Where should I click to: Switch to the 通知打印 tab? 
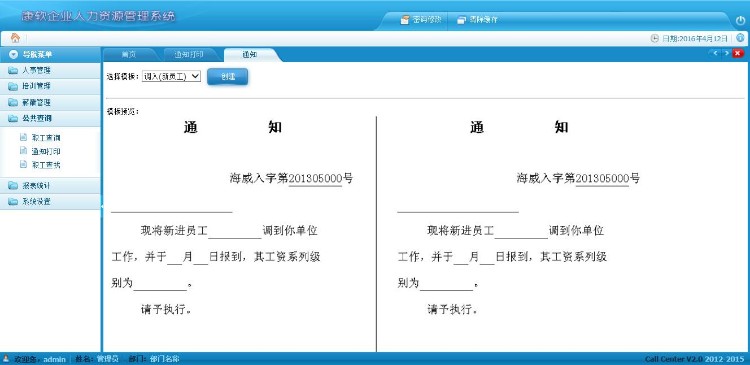coord(189,55)
